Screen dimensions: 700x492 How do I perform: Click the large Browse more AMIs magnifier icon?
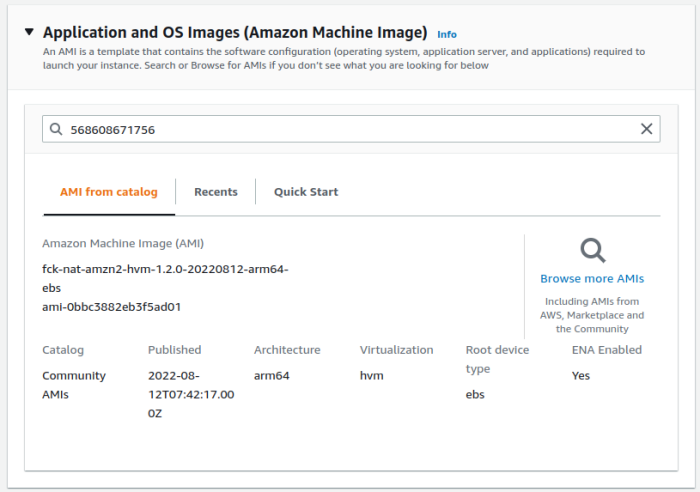[592, 250]
